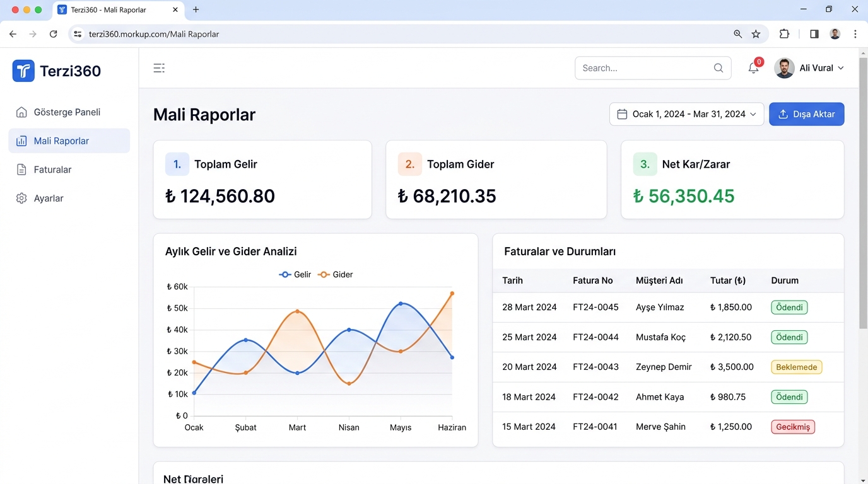Open the date range dropdown

point(686,114)
